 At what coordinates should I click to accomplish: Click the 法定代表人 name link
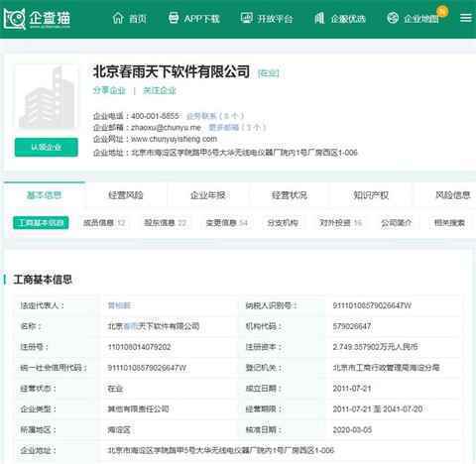(x=119, y=305)
